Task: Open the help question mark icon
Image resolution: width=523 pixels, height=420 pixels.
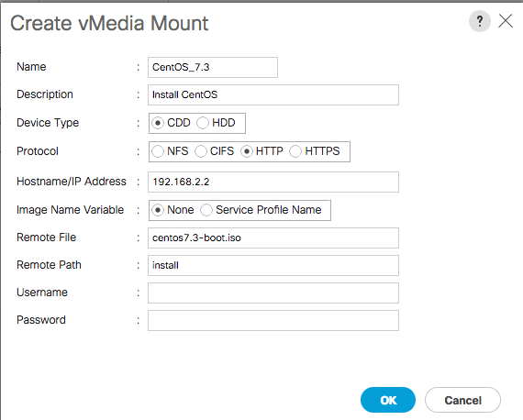Action: pos(479,21)
